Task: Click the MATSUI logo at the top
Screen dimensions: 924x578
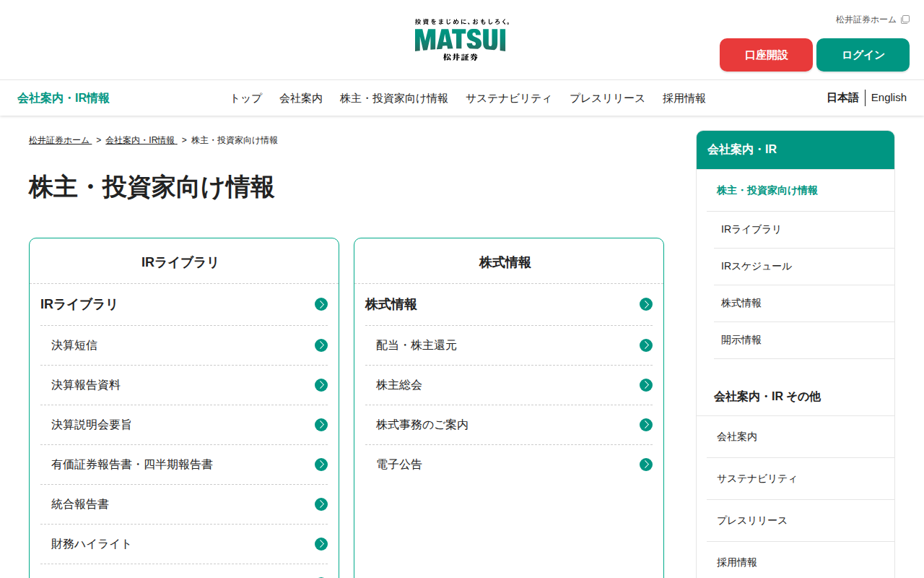Action: point(461,40)
